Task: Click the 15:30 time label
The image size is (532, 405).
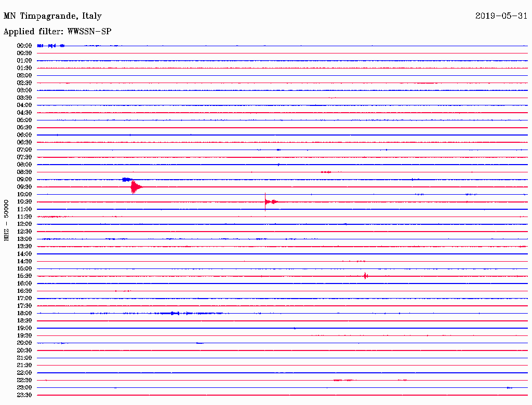Action: (24, 276)
